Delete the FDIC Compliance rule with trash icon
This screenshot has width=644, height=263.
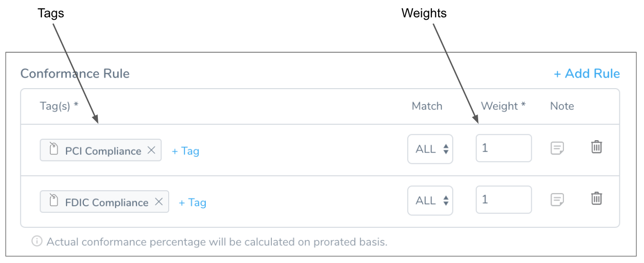pos(596,198)
